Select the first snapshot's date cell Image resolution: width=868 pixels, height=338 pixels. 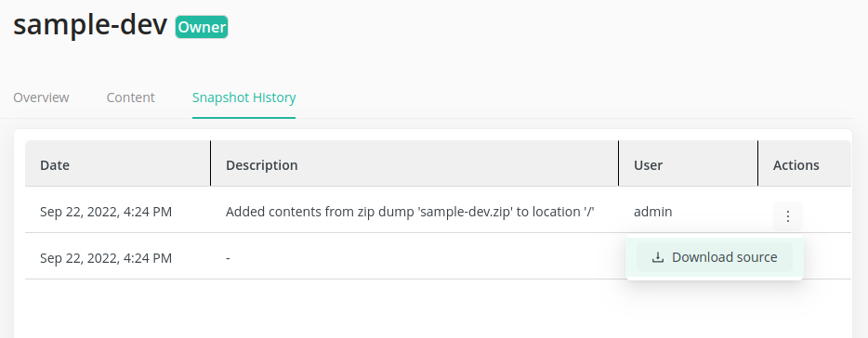[106, 212]
